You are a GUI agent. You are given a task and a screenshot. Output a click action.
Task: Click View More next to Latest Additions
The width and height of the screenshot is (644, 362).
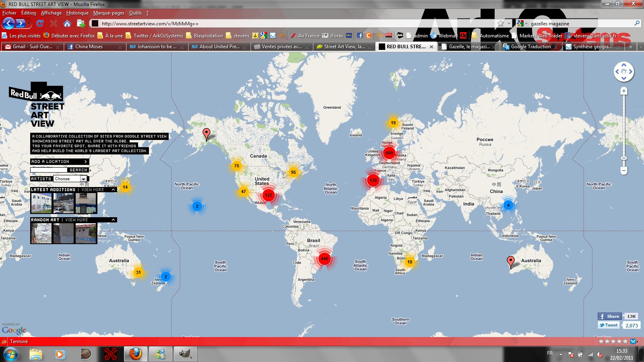(x=93, y=189)
